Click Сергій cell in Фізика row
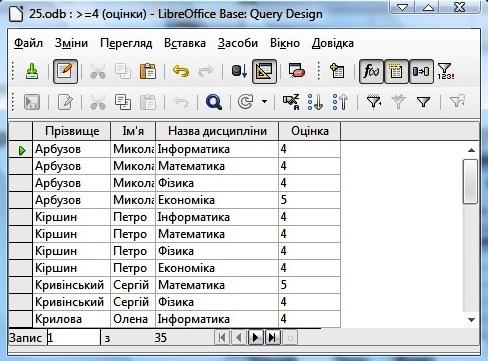 133,302
